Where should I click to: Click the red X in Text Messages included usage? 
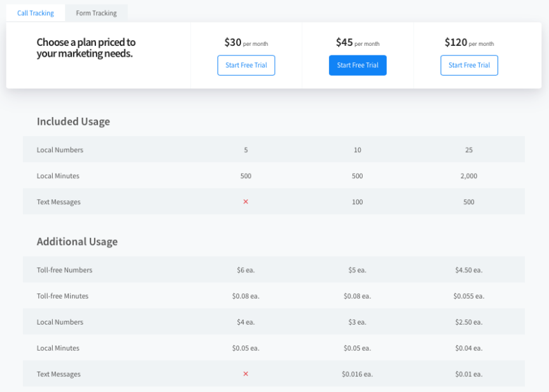[x=246, y=201]
